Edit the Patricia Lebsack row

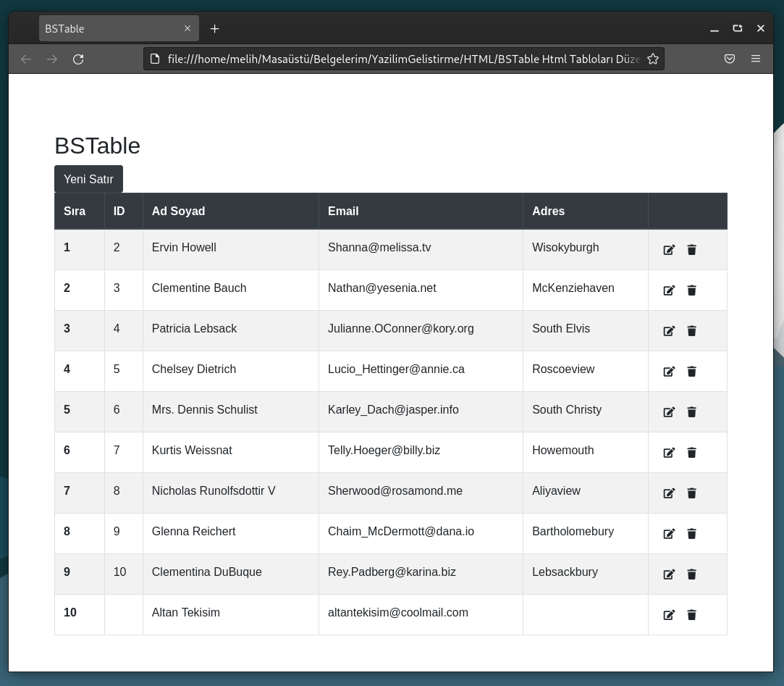pyautogui.click(x=669, y=331)
